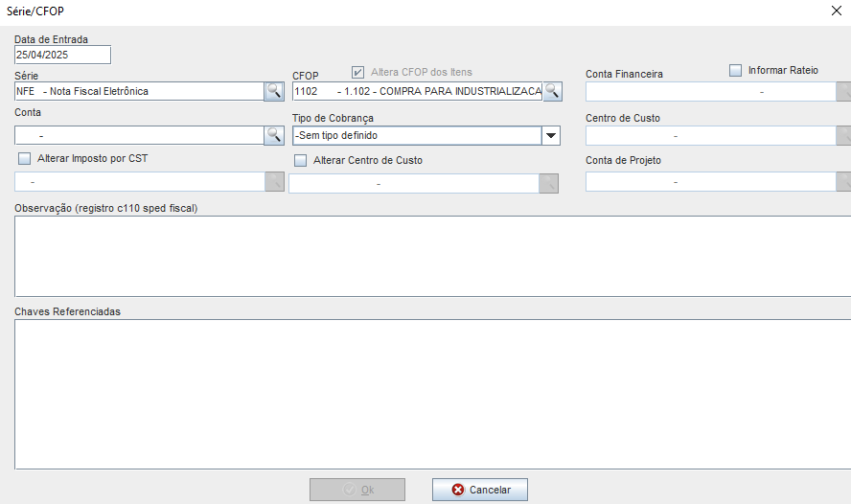Expand the Tipo de Cobrança dropdown arrow

[551, 136]
